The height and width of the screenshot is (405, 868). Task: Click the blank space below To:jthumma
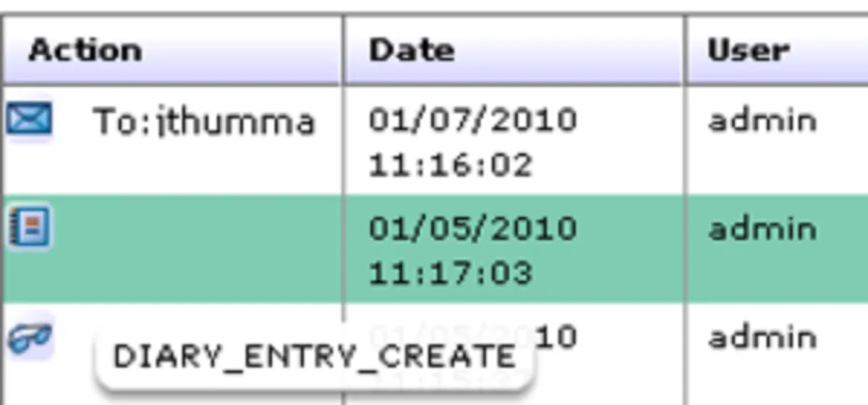pos(204,168)
